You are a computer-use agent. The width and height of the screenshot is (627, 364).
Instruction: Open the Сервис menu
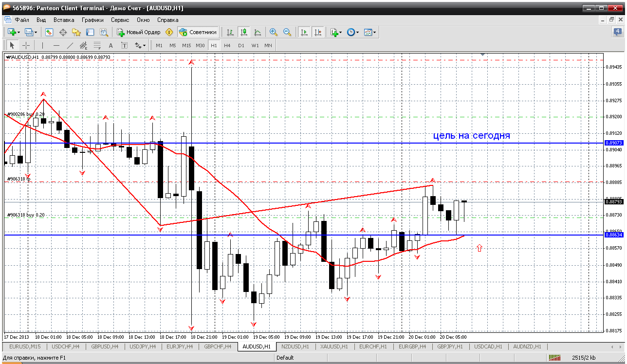click(x=120, y=20)
